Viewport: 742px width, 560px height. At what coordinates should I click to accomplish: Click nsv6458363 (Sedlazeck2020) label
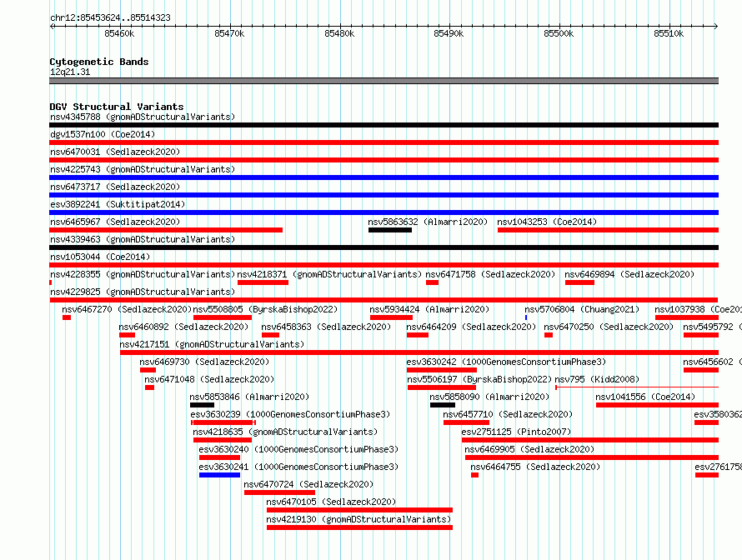[326, 327]
